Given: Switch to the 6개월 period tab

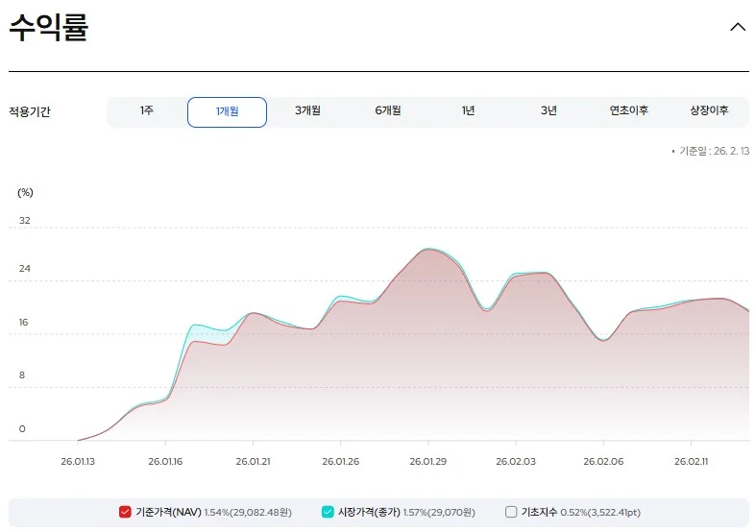Looking at the screenshot, I should pos(388,110).
